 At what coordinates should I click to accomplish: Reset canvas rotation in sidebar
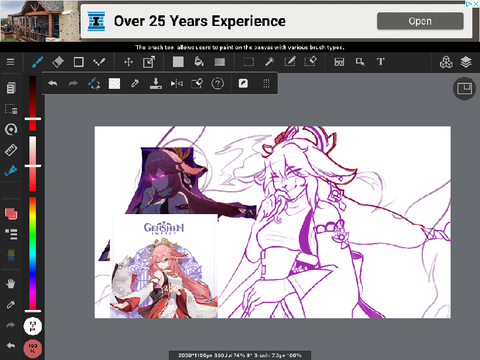coord(11,129)
